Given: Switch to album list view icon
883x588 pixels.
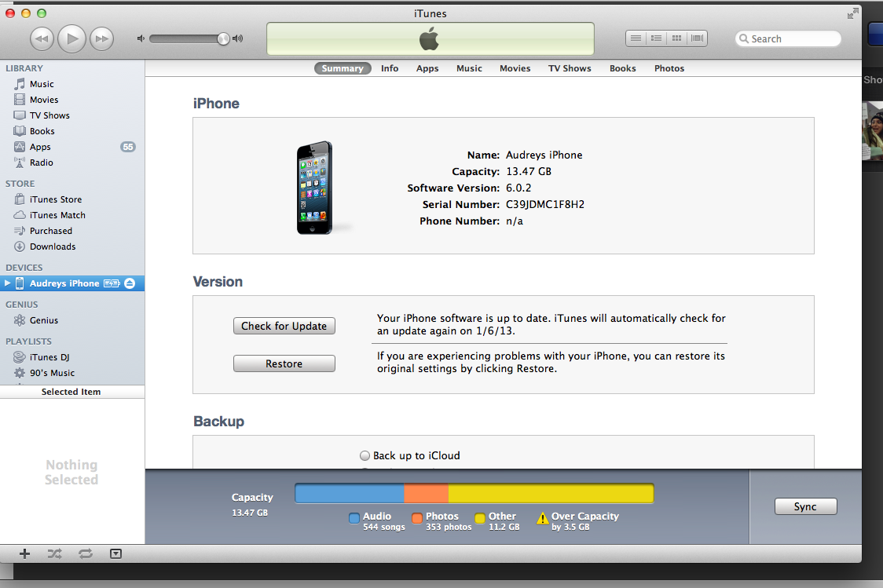Looking at the screenshot, I should coord(656,38).
